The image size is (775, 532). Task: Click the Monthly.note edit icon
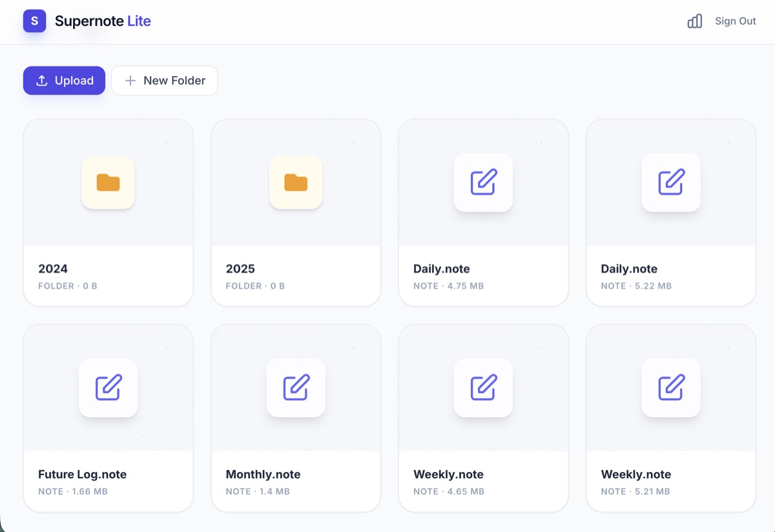pyautogui.click(x=296, y=387)
